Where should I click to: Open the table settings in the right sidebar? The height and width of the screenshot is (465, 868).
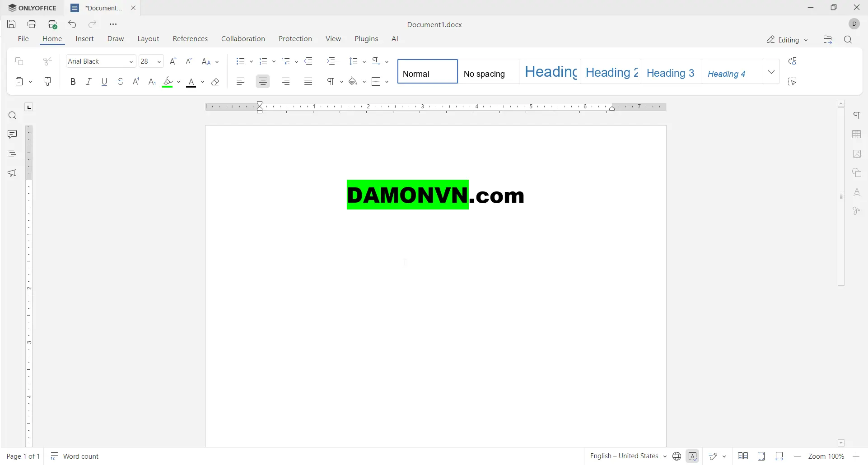(x=857, y=135)
